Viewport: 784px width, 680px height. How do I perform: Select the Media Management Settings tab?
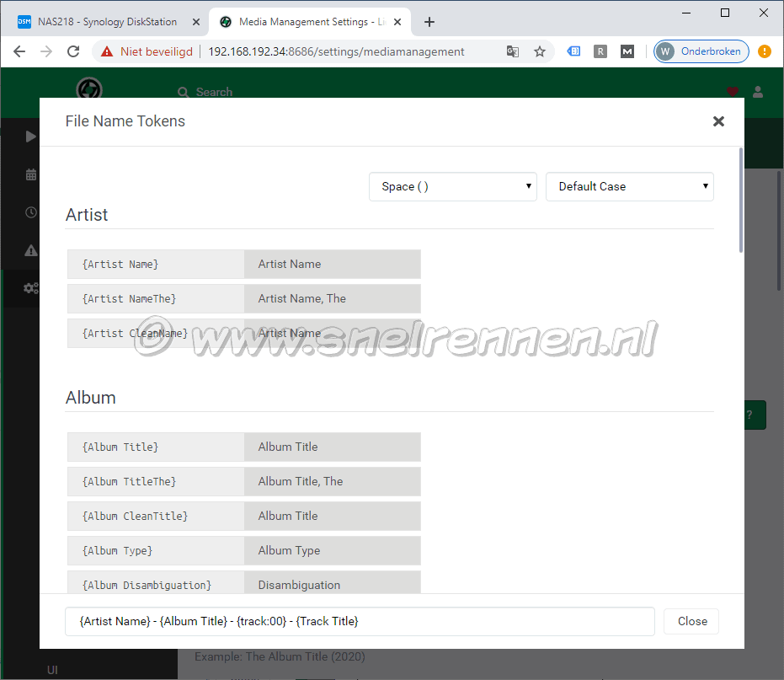[312, 22]
